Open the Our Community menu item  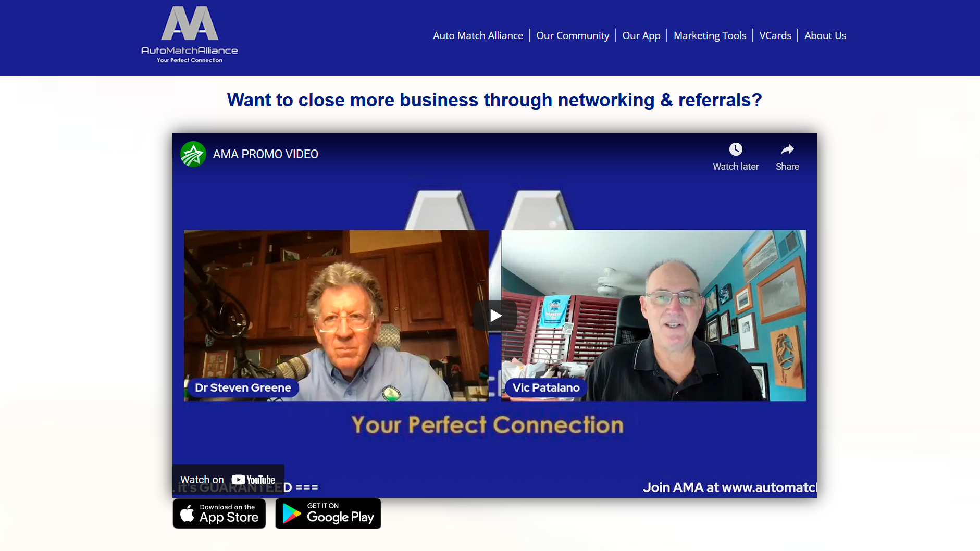573,35
